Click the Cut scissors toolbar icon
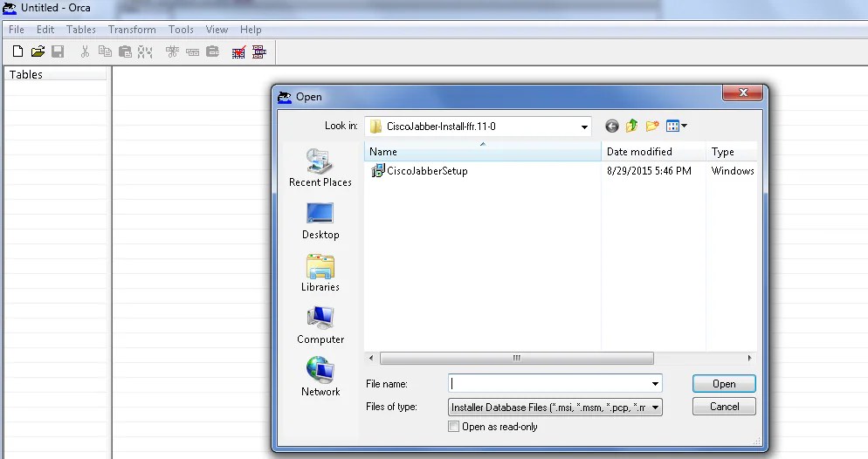Viewport: 868px width, 459px height. [85, 51]
